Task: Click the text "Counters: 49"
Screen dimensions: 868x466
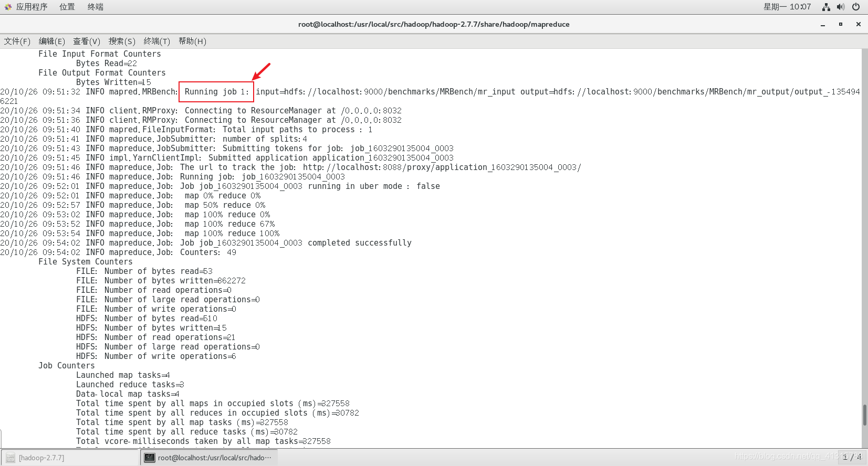Action: coord(208,252)
